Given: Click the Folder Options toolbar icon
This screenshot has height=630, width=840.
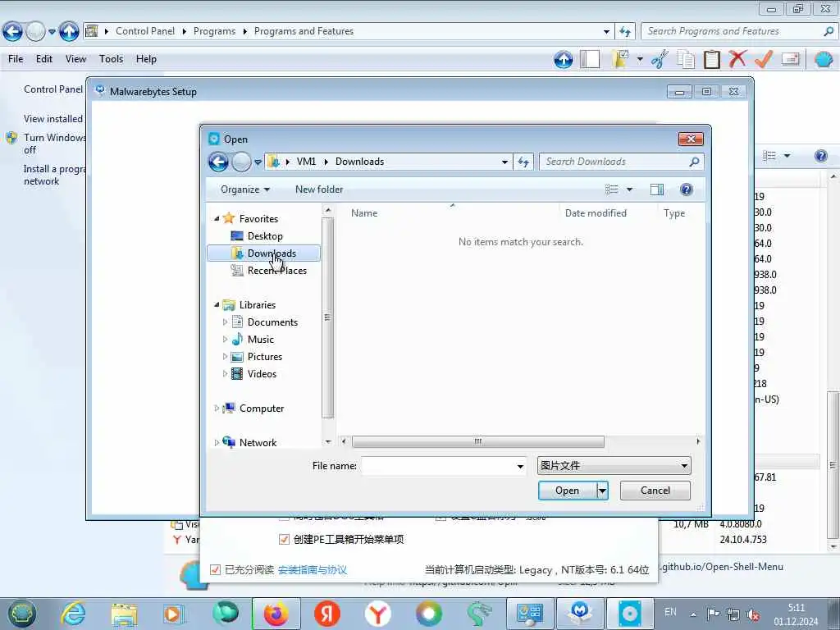Looking at the screenshot, I should coord(620,59).
